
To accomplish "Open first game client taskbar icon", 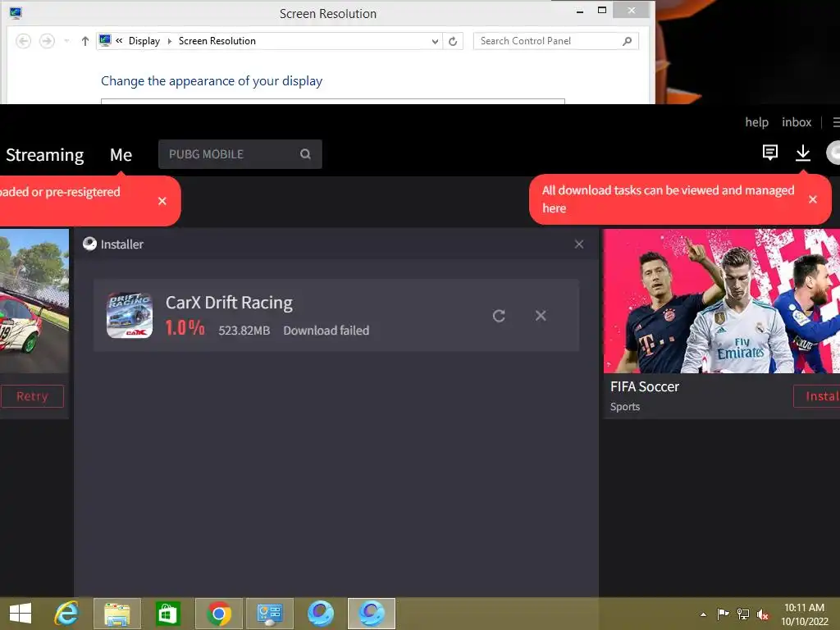I will [x=321, y=614].
